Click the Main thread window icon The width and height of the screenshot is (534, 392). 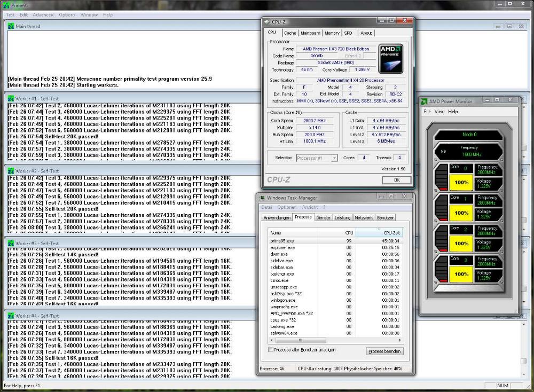11,26
